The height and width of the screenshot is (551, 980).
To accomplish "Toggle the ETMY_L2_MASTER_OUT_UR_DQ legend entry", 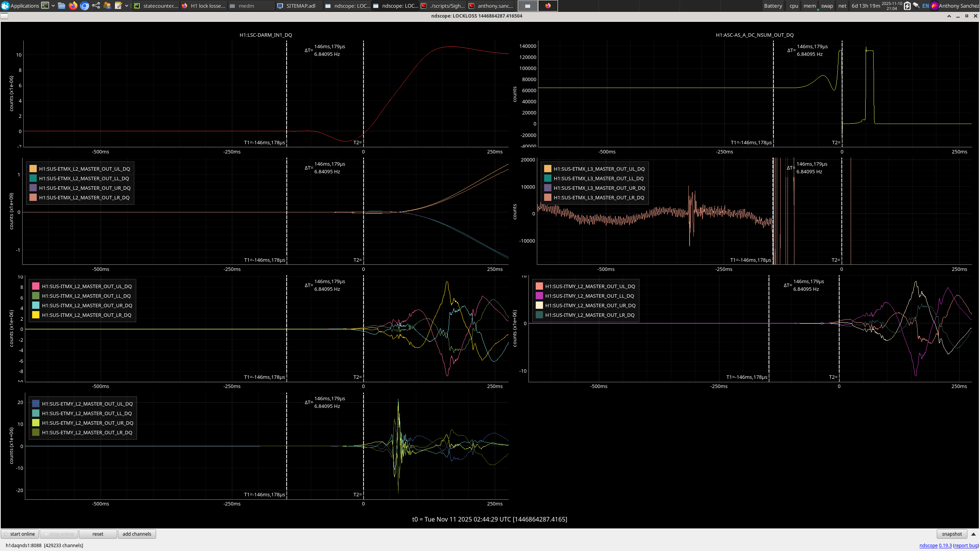I will (87, 423).
